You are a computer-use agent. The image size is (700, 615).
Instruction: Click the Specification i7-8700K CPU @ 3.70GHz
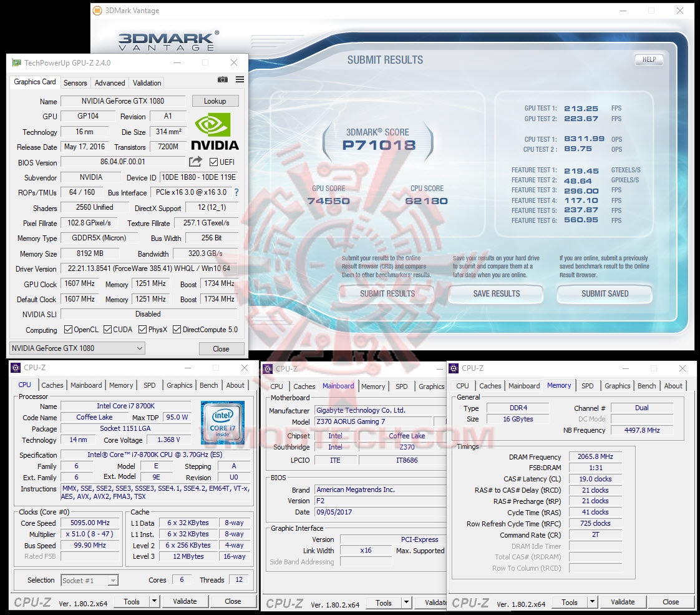pos(155,455)
